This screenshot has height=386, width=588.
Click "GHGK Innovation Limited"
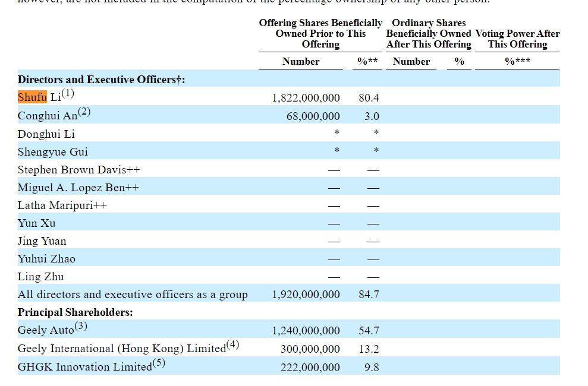85,367
